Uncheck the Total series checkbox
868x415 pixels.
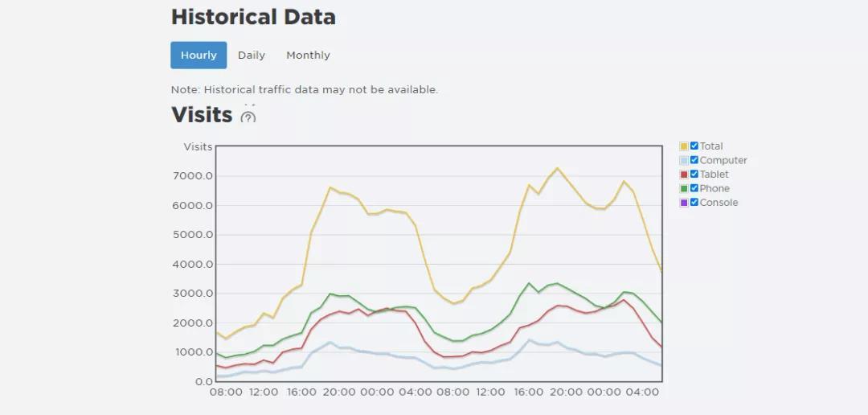click(x=694, y=146)
